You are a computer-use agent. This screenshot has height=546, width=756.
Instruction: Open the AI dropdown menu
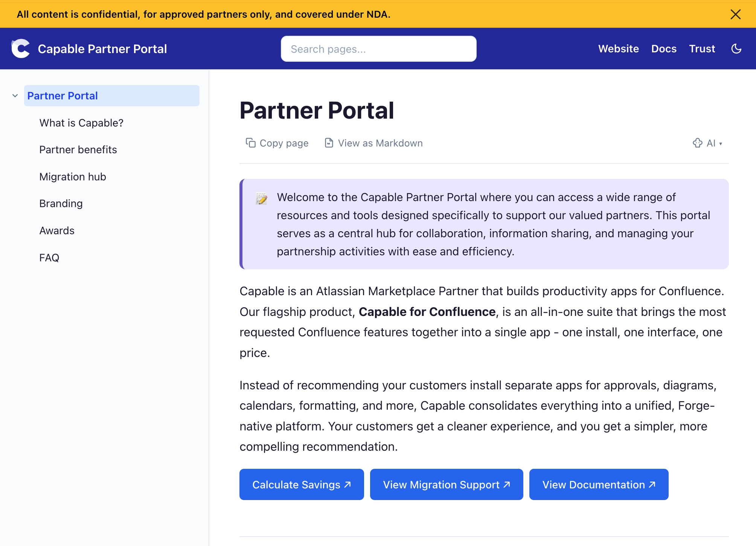[x=707, y=143]
